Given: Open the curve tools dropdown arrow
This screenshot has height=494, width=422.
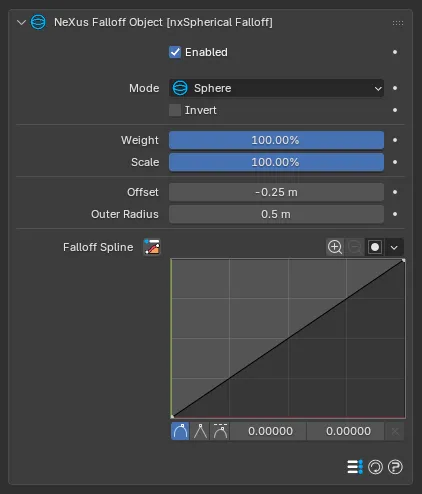Looking at the screenshot, I should point(394,247).
